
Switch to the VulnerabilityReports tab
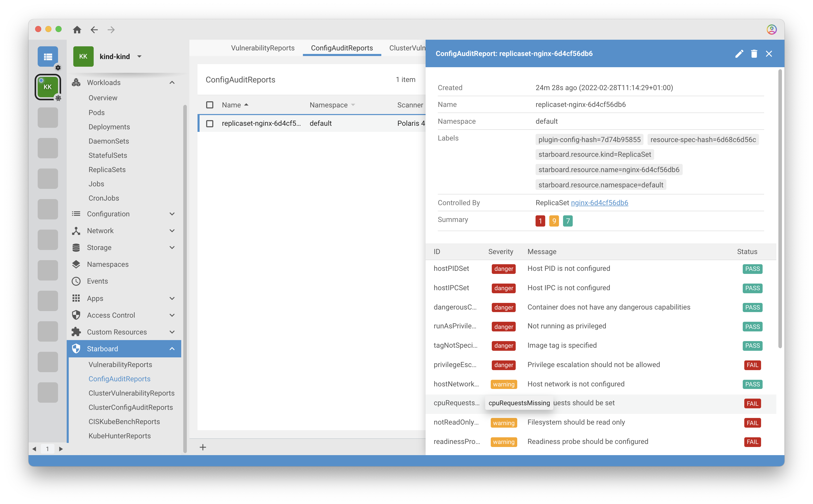(x=263, y=48)
